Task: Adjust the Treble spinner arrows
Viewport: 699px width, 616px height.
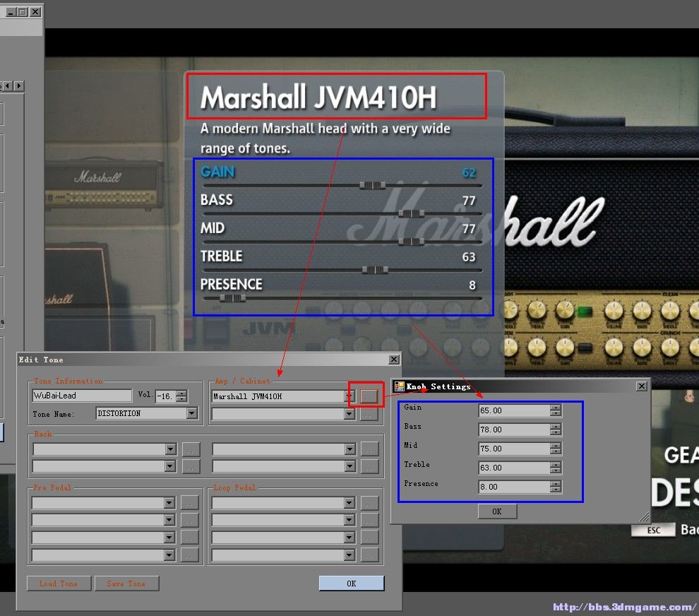Action: tap(556, 468)
